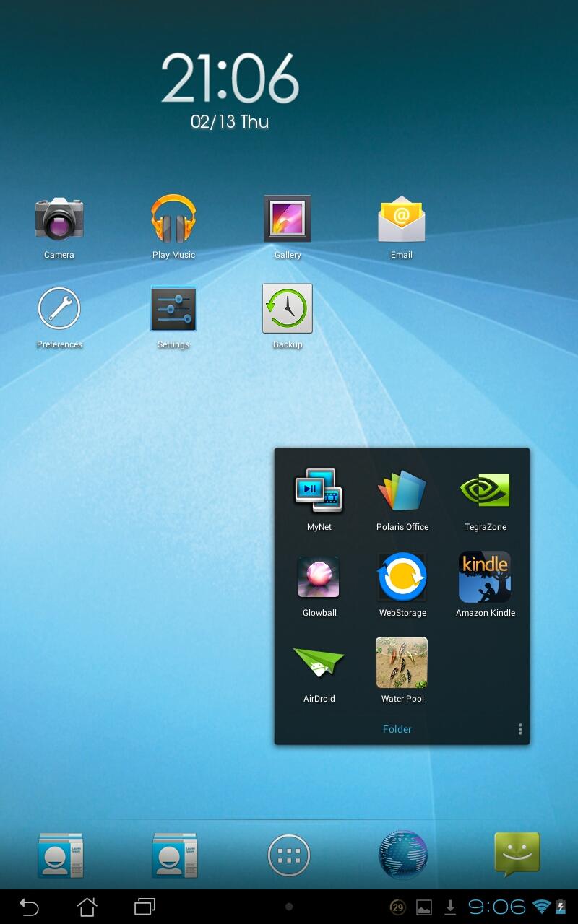
Task: Launch Play Music
Action: tap(173, 219)
